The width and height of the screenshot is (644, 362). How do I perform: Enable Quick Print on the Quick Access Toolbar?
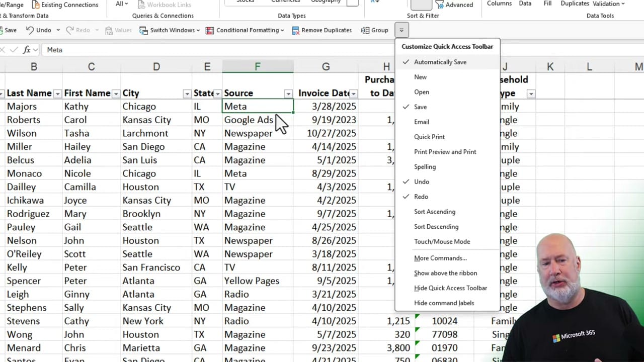pos(429,137)
